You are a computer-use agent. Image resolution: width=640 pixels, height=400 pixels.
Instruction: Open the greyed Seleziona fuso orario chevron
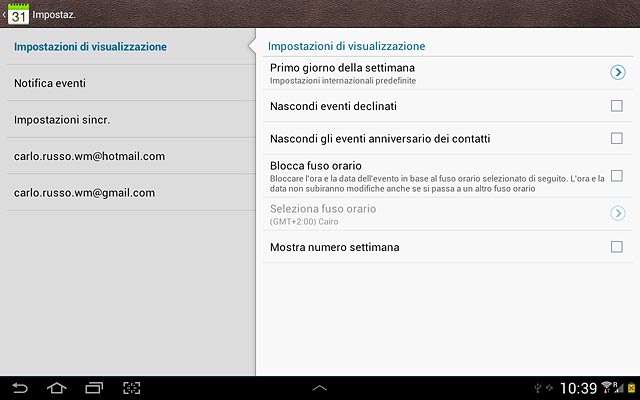618,213
